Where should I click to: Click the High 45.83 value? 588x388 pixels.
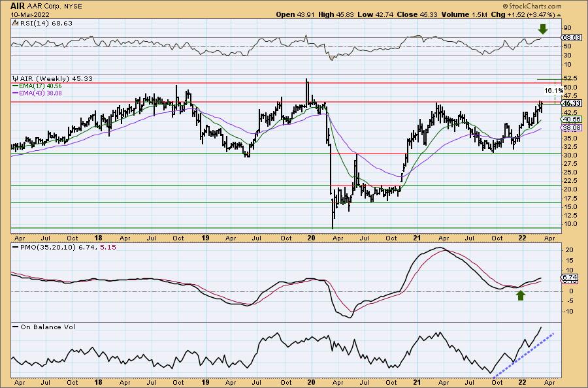[336, 14]
